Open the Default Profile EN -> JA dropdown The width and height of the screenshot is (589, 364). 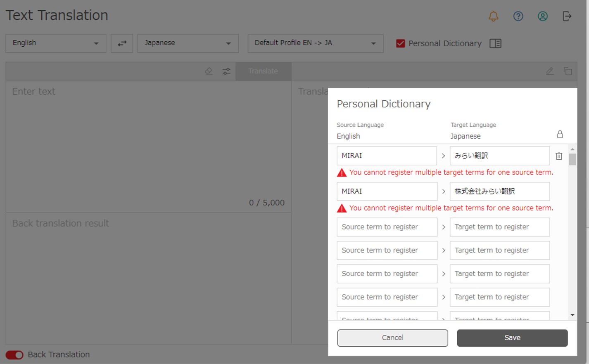tap(316, 43)
